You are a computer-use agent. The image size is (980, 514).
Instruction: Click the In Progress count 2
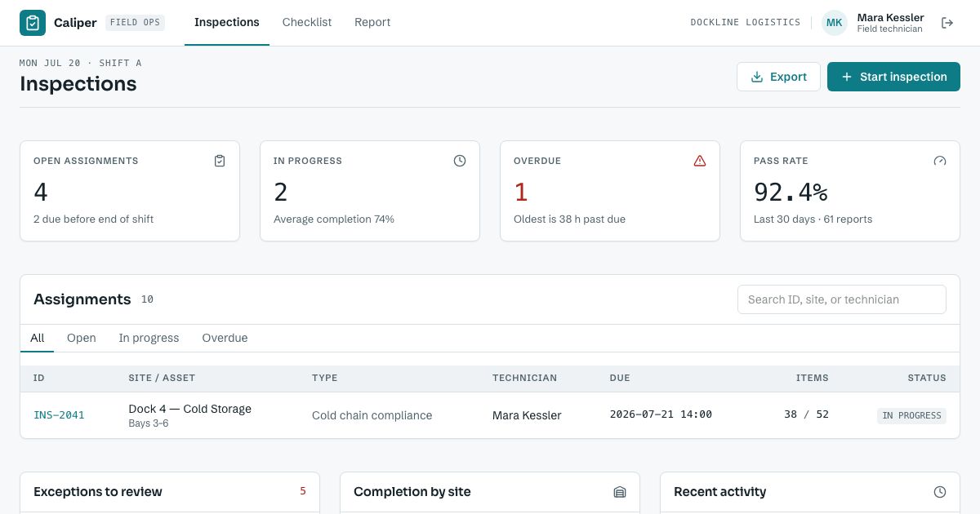[281, 192]
